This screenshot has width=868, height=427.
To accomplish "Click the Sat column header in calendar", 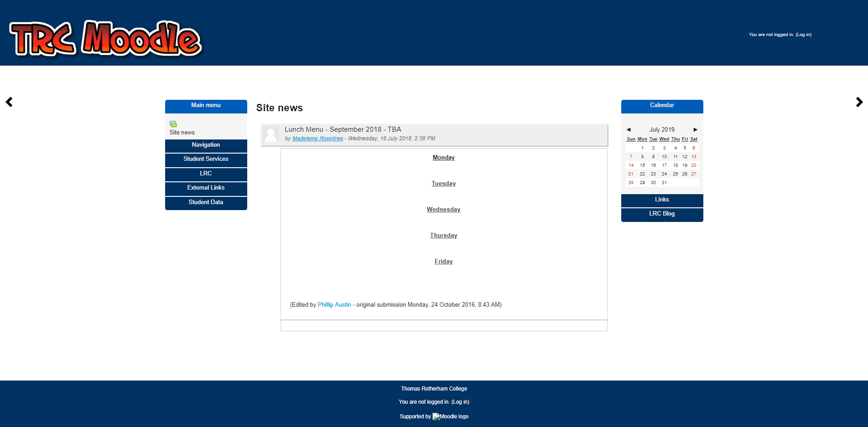I will [694, 139].
